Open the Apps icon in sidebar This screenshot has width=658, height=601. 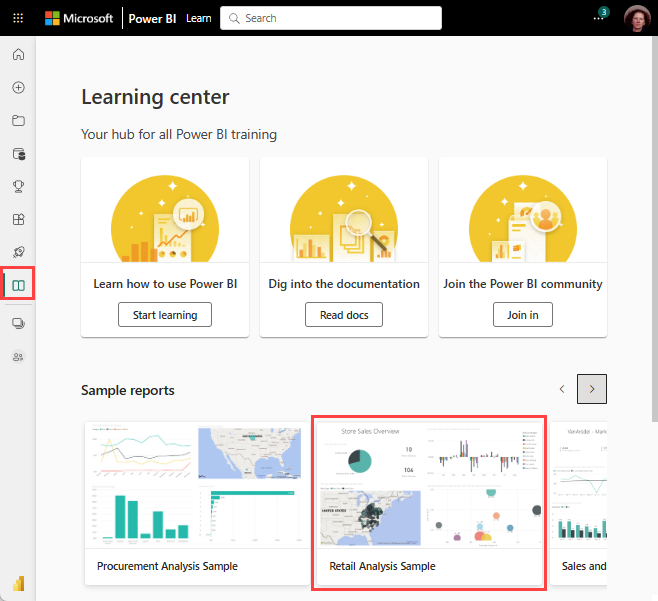18,219
